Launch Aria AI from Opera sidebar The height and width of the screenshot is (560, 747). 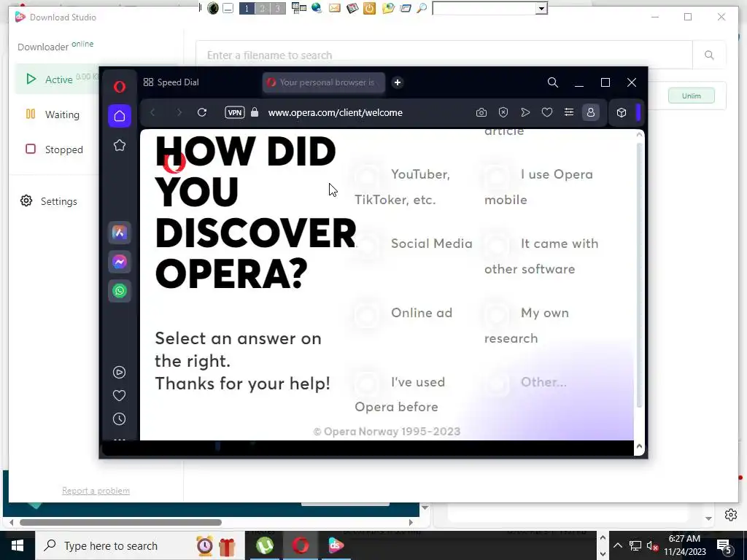click(120, 233)
